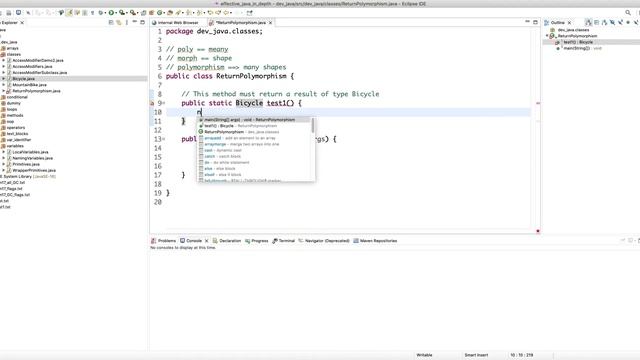Screen dimensions: 640x360
Task: Expand LocalVariables.java tree node
Action: [4, 152]
